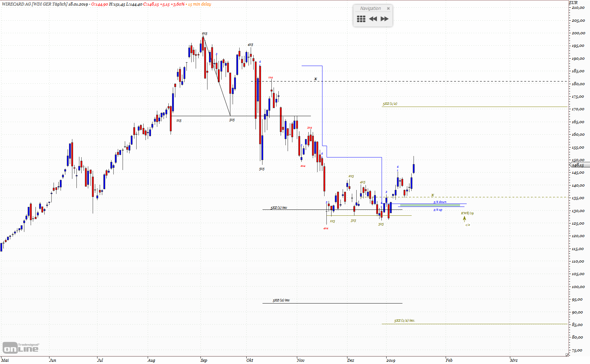Click the 2x5 label at chart peak
This screenshot has width=590, height=364.
(x=205, y=34)
